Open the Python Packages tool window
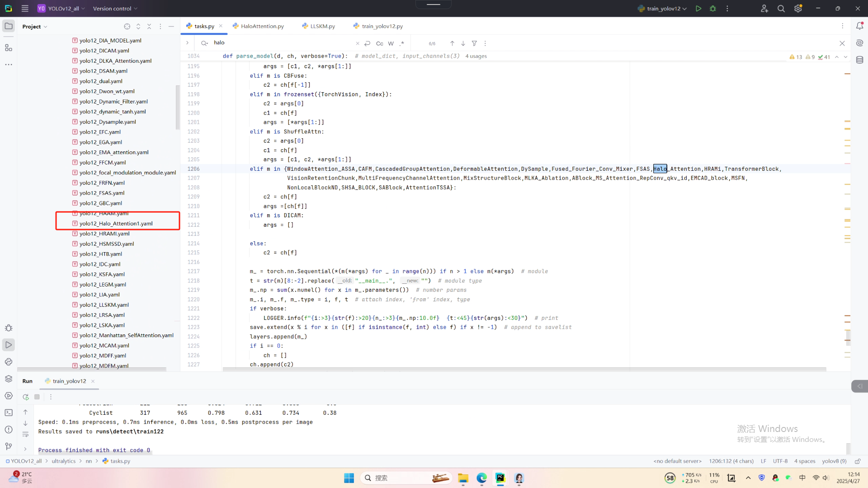Viewport: 868px width, 488px height. (x=9, y=379)
